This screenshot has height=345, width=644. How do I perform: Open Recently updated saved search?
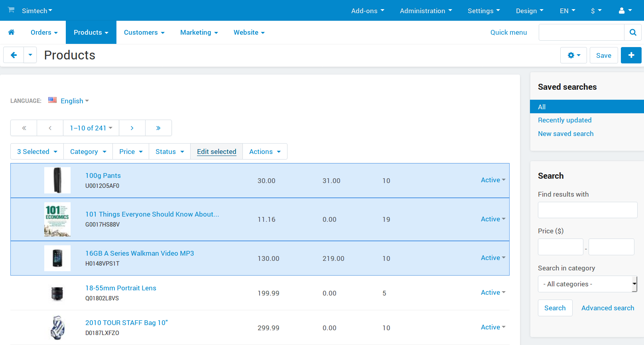[x=565, y=120]
